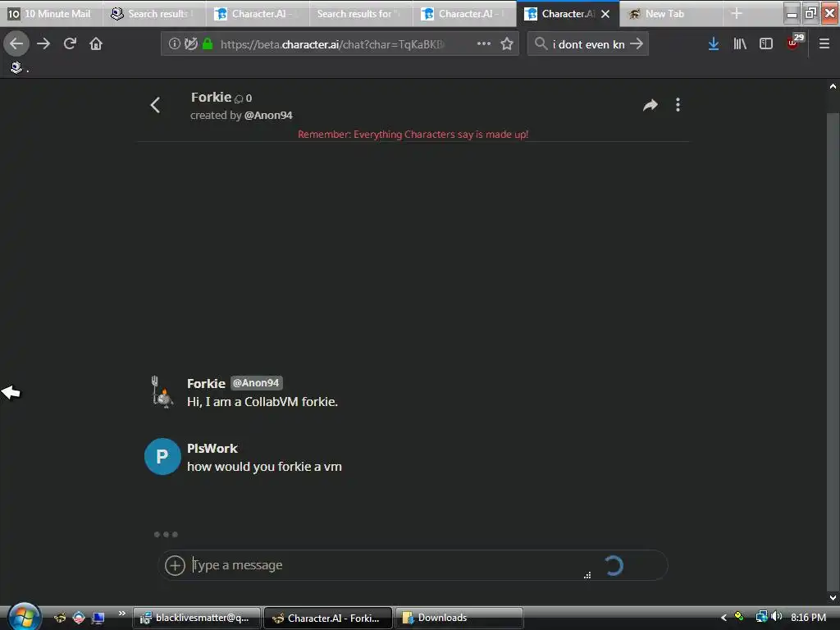
Task: Show hidden system tray icons arrow
Action: point(724,618)
